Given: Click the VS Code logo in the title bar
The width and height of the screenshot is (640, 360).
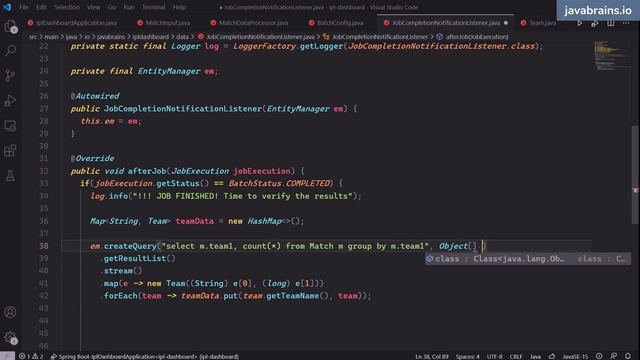Looking at the screenshot, I should 7,7.
